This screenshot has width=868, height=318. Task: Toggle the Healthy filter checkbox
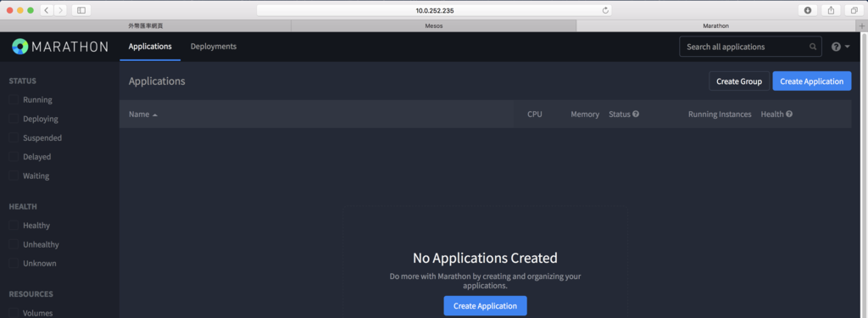[14, 226]
